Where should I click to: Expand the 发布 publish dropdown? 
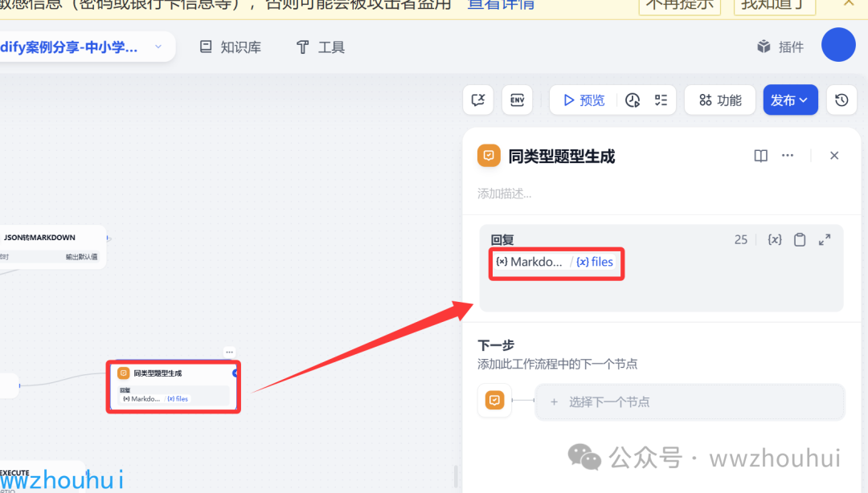click(x=790, y=100)
